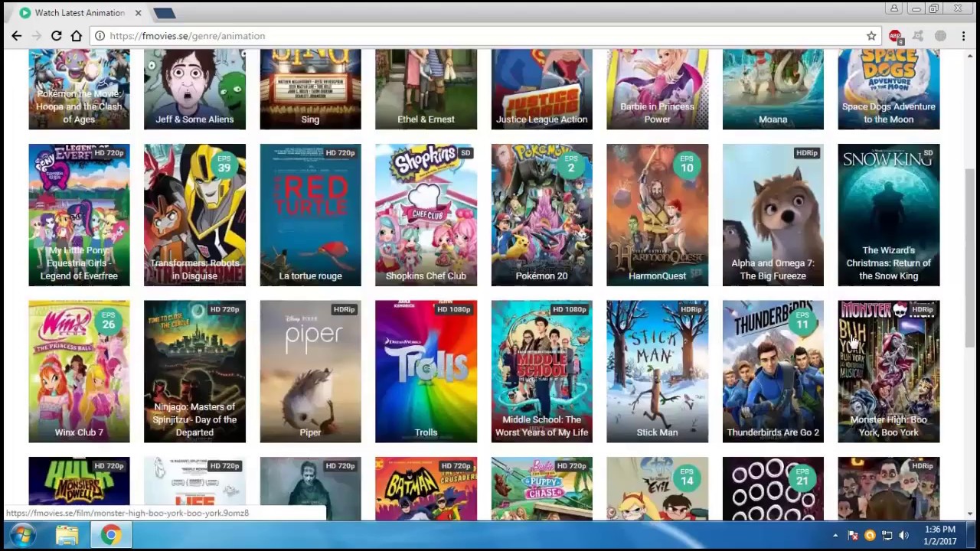Open the HarmonQuest poster
Screen dimensions: 980x551
pyautogui.click(x=657, y=215)
